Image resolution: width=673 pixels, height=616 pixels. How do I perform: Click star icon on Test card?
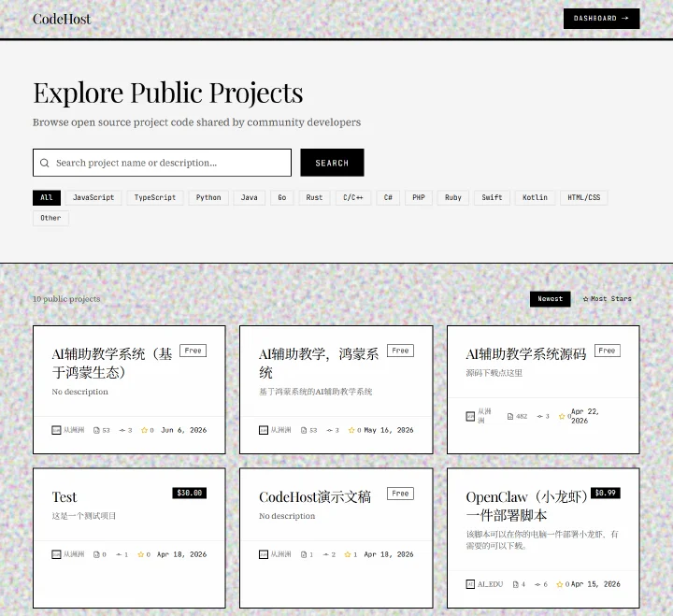point(141,554)
